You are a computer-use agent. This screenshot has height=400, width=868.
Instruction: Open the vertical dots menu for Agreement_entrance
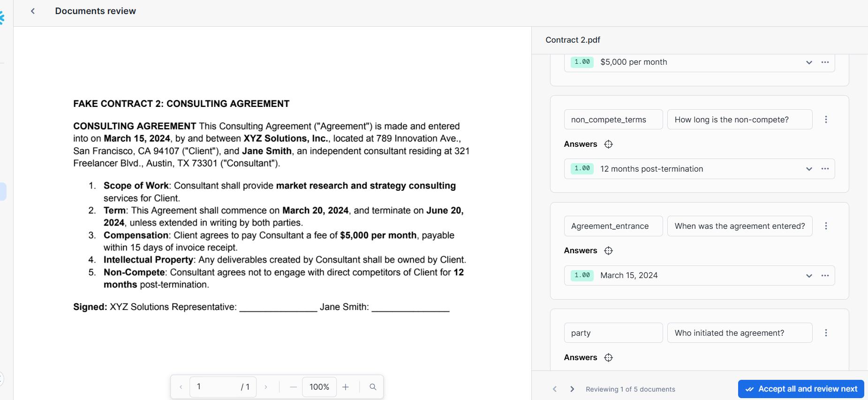coord(826,226)
